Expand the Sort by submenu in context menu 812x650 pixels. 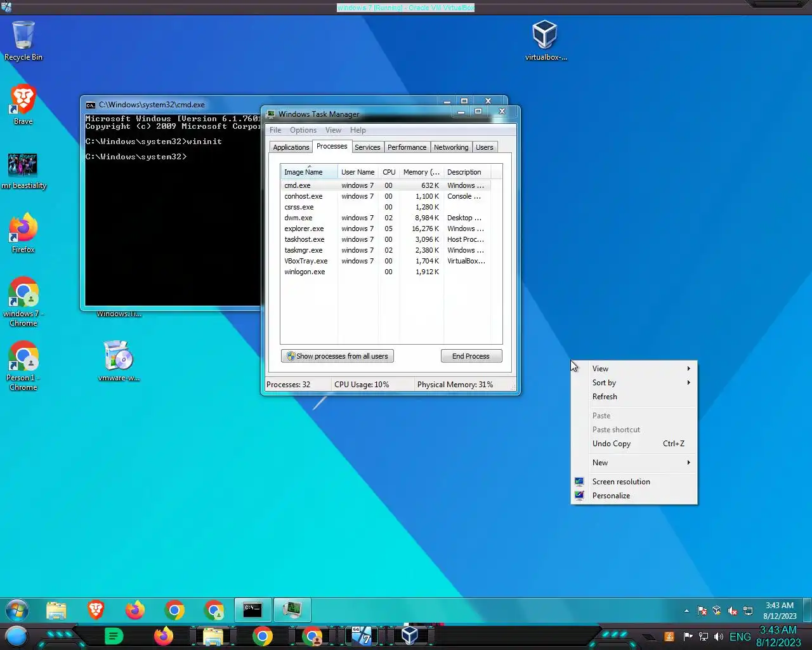634,383
